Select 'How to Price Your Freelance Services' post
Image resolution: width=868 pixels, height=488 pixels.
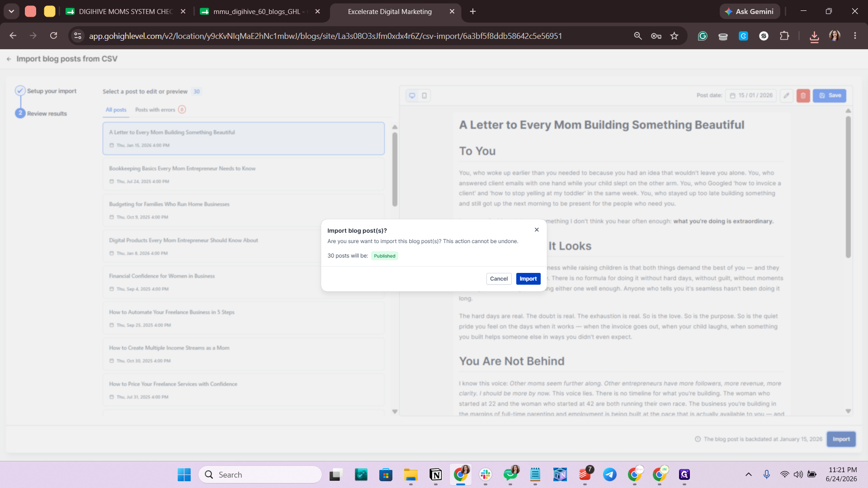pos(244,390)
